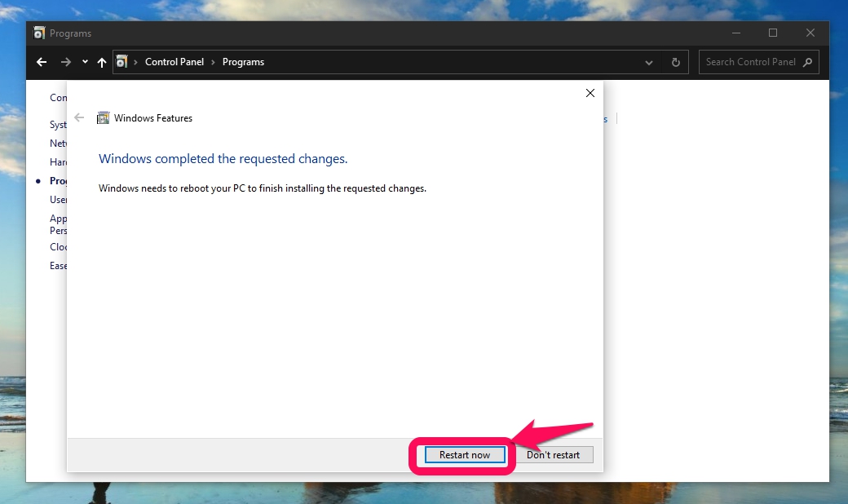
Task: Close the Programs window
Action: [810, 33]
